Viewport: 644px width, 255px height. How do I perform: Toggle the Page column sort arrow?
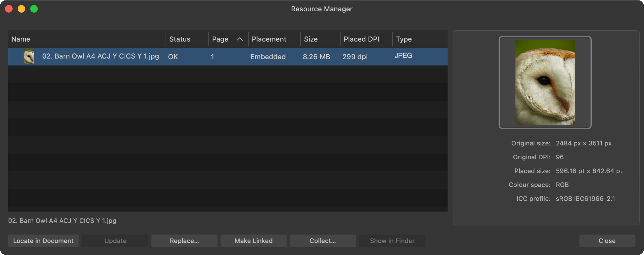240,39
